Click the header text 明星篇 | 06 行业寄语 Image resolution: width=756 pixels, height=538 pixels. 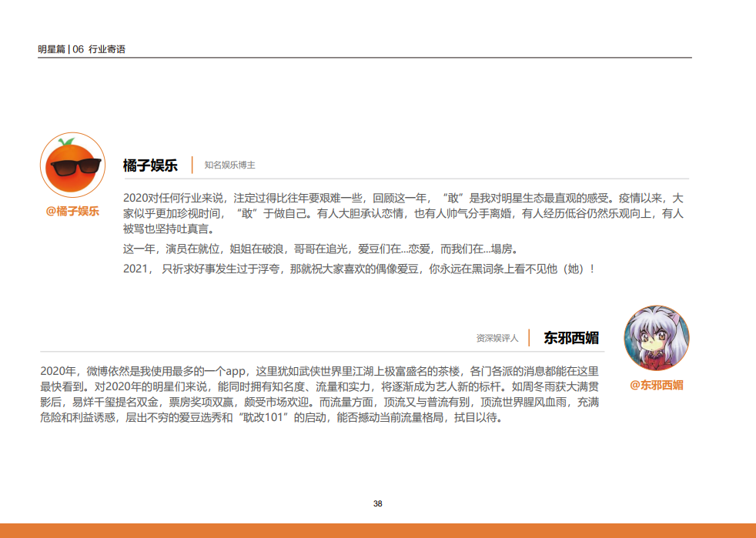pos(82,49)
